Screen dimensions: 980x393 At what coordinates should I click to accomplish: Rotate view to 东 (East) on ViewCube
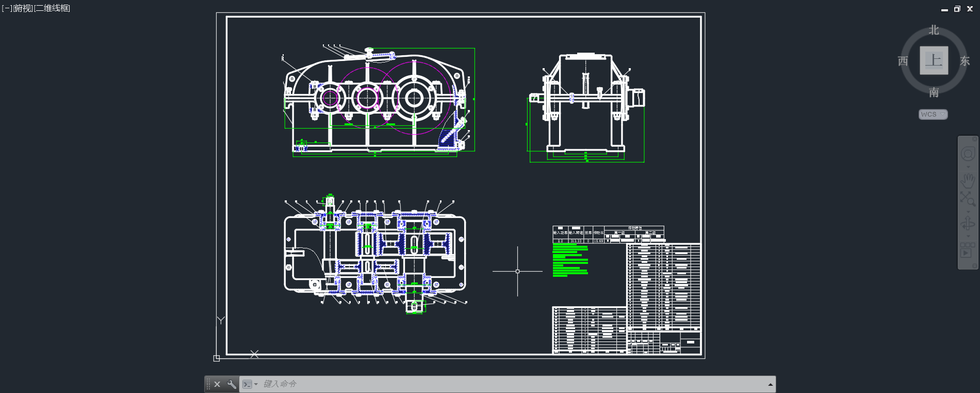(x=965, y=61)
